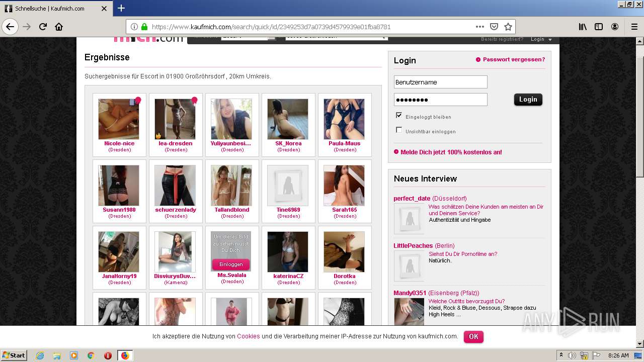Click the page scrollbar up arrow
Screen dimensions: 644x362
point(639,41)
